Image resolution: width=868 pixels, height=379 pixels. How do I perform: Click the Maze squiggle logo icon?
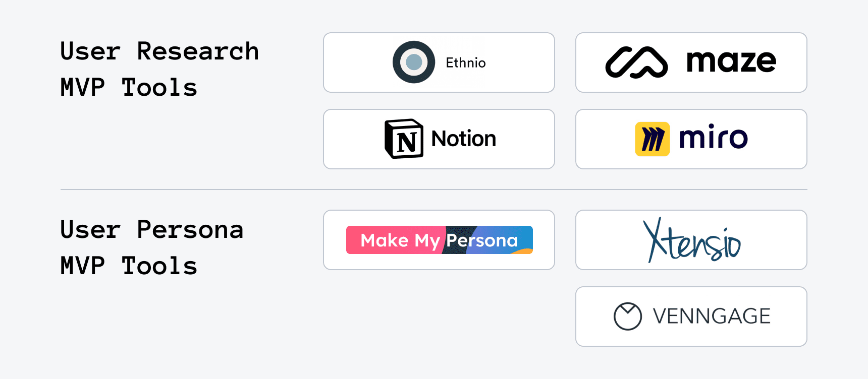pyautogui.click(x=636, y=62)
